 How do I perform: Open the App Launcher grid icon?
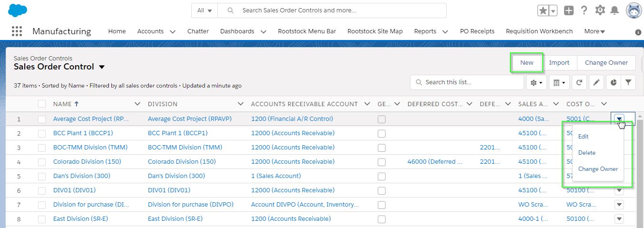pos(17,31)
